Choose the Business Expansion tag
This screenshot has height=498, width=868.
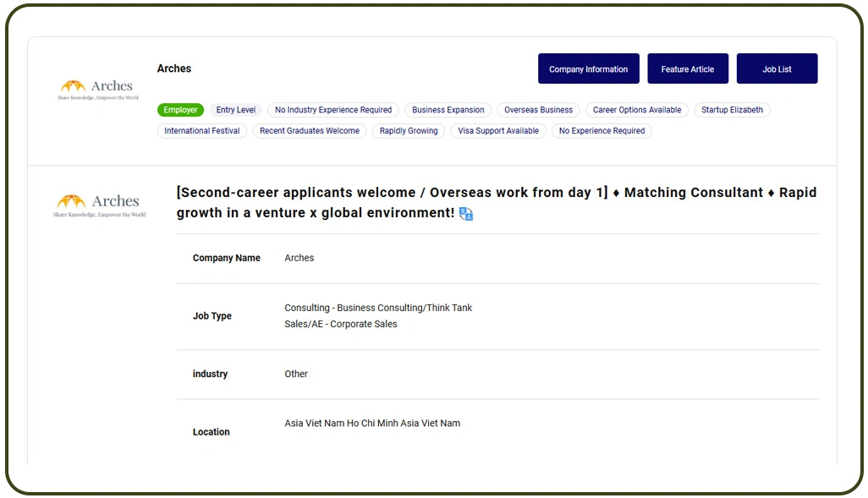click(x=448, y=110)
